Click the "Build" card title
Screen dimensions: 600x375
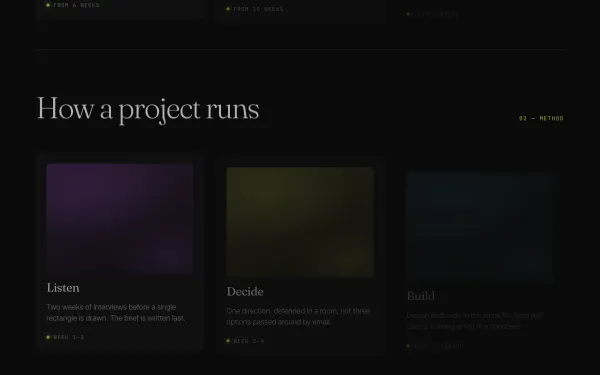coord(421,296)
